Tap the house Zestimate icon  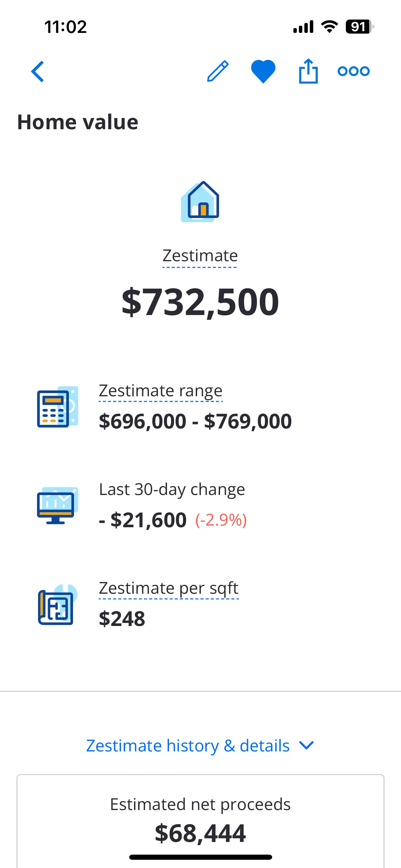click(x=200, y=202)
